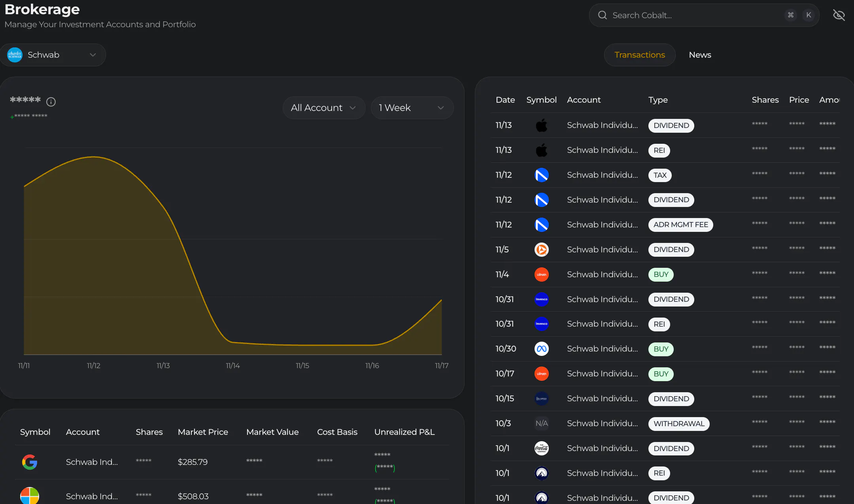Click the Search Cobalt input field
The width and height of the screenshot is (854, 504).
(704, 15)
